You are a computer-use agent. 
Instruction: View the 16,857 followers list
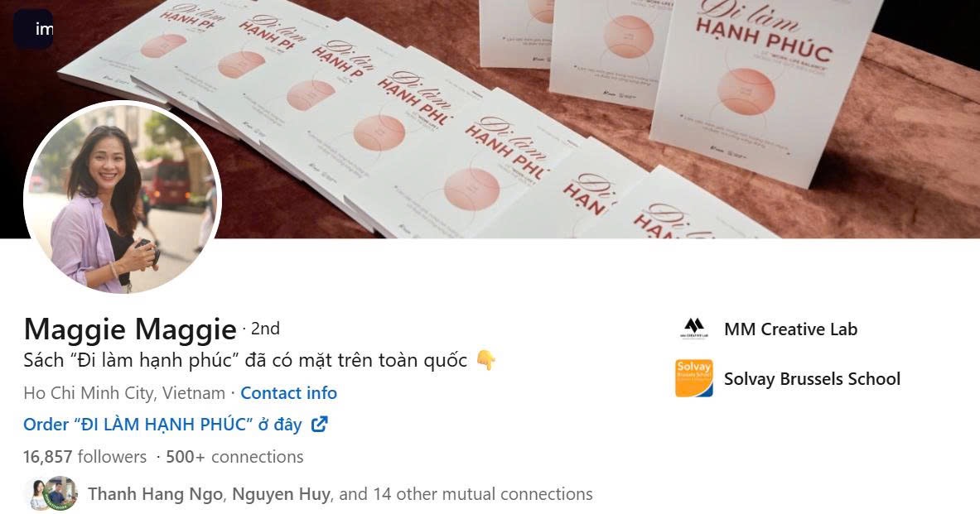click(85, 457)
